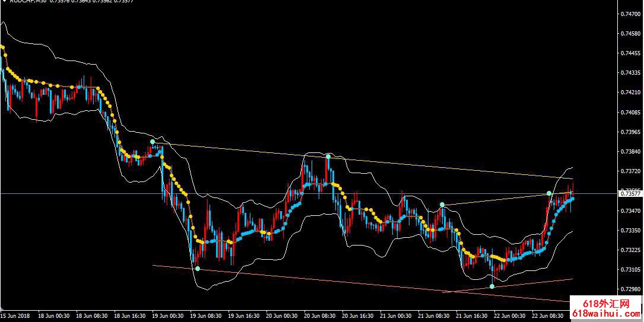Click the 20 Jun 16:30 time label
The height and width of the screenshot is (322, 644).
pos(358,316)
